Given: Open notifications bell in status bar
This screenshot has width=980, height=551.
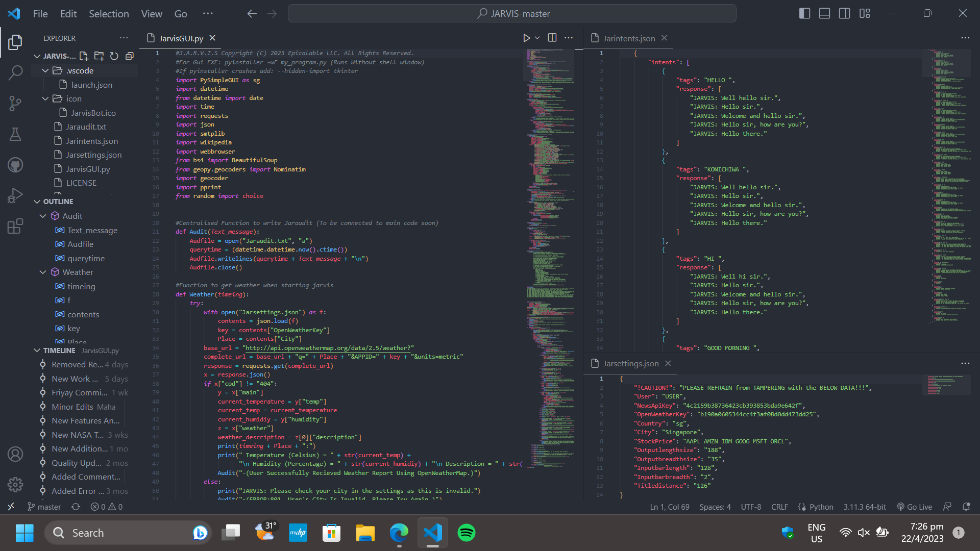Looking at the screenshot, I should (966, 507).
